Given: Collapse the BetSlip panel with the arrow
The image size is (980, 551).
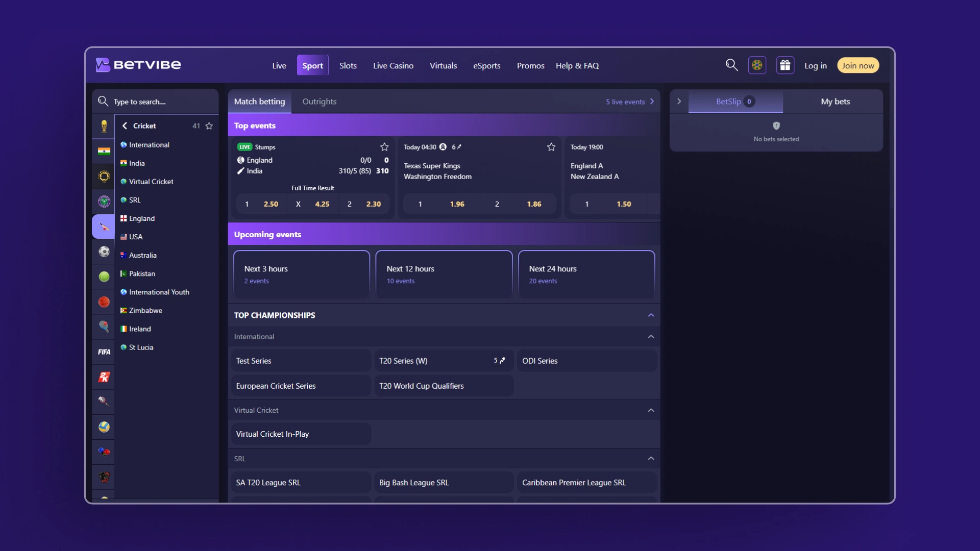Looking at the screenshot, I should (679, 101).
